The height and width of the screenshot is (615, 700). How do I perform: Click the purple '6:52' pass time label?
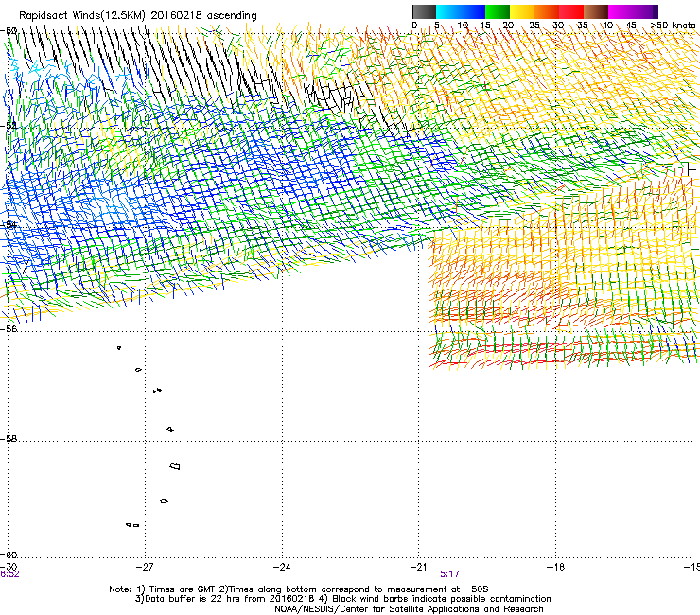click(x=9, y=574)
